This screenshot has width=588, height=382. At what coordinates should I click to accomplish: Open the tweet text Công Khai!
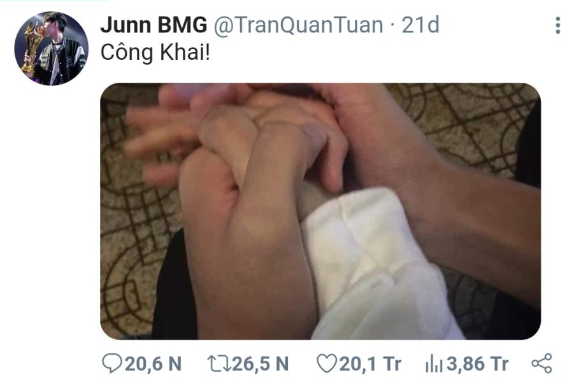pyautogui.click(x=155, y=52)
